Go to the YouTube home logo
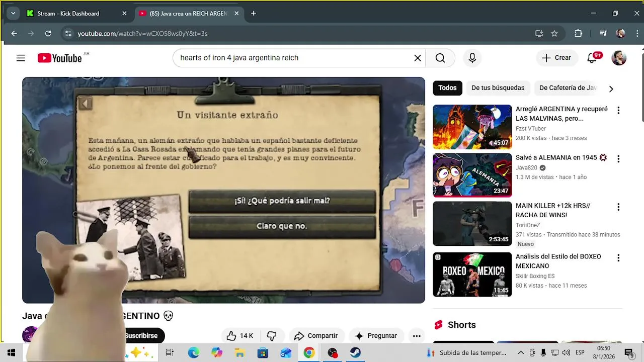 pyautogui.click(x=59, y=58)
